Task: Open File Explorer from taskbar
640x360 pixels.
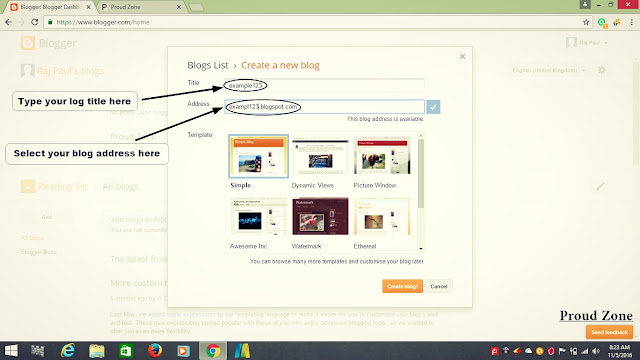Action: pyautogui.click(x=97, y=351)
